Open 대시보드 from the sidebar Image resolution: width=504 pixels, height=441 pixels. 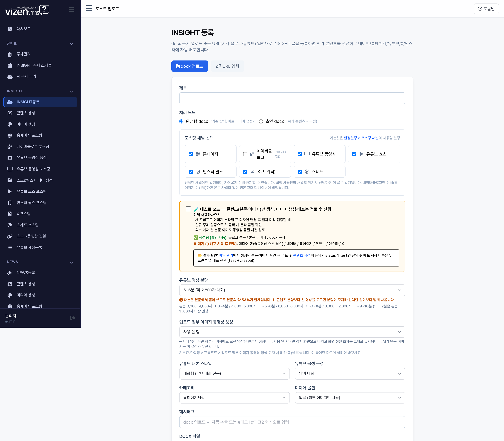pyautogui.click(x=40, y=29)
